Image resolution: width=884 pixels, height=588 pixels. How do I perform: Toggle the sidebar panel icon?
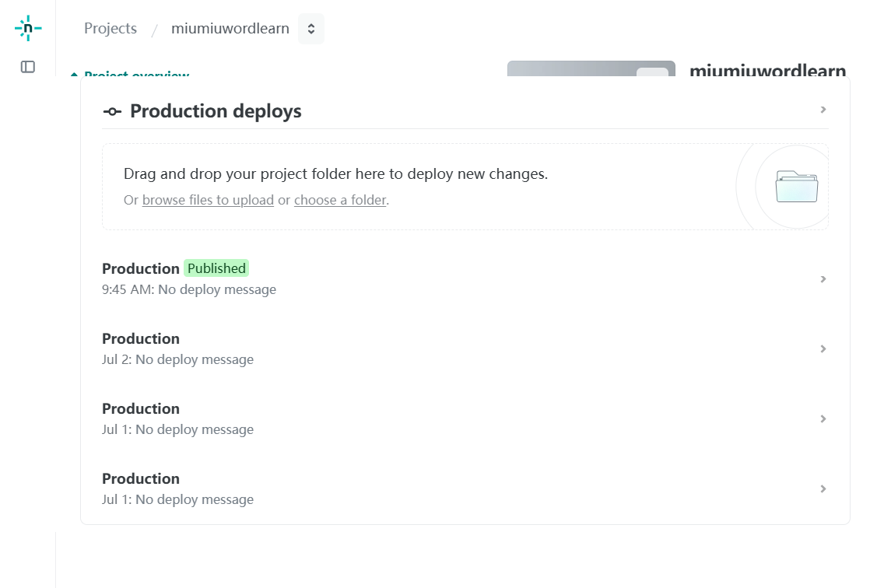tap(28, 67)
